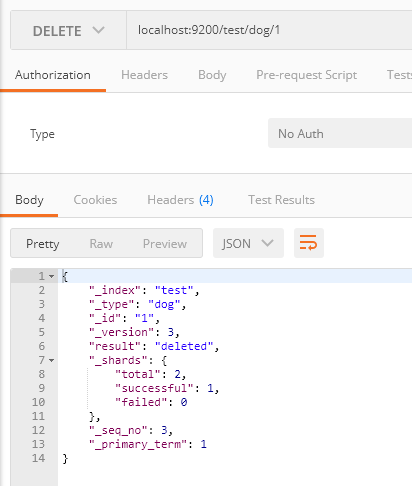Open the Test Results tab
The height and width of the screenshot is (486, 412).
(x=281, y=200)
